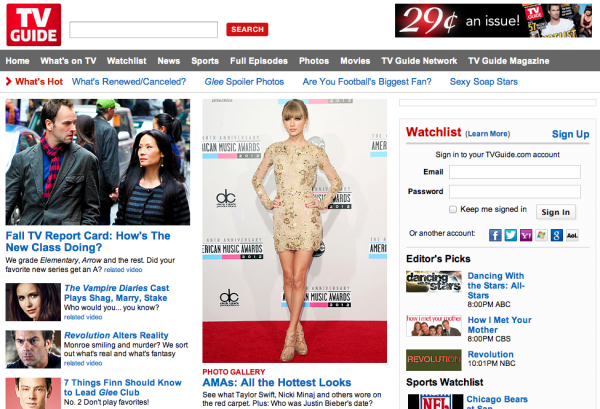Open Finn Glee article thumbnail

click(x=33, y=393)
